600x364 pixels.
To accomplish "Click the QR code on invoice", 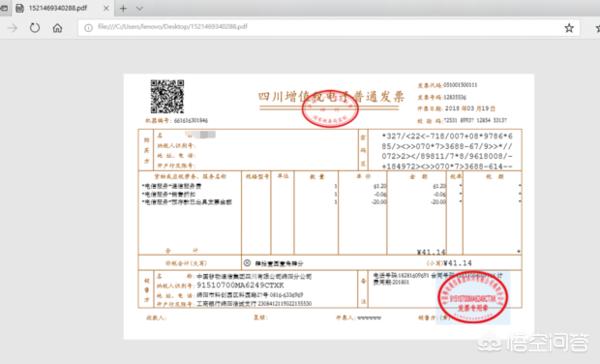I will pos(167,96).
